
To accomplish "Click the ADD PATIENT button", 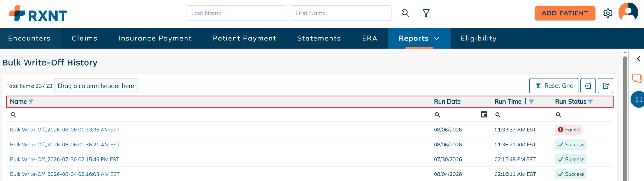I will pos(565,13).
